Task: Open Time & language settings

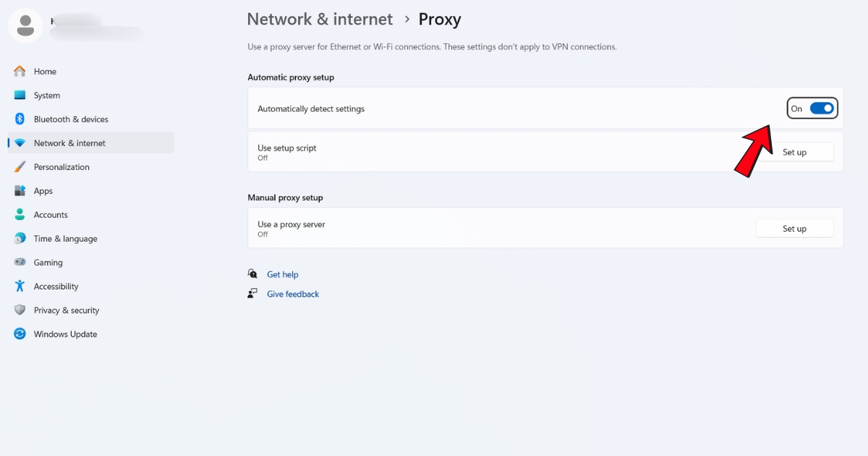Action: coord(66,238)
